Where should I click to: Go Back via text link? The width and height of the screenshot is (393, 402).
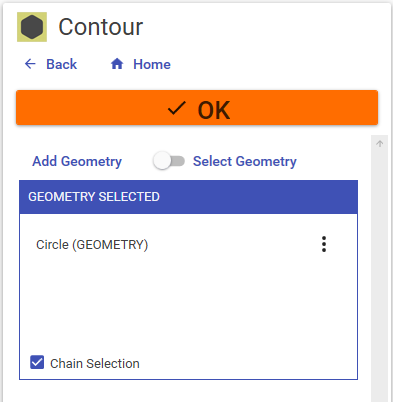[x=62, y=64]
